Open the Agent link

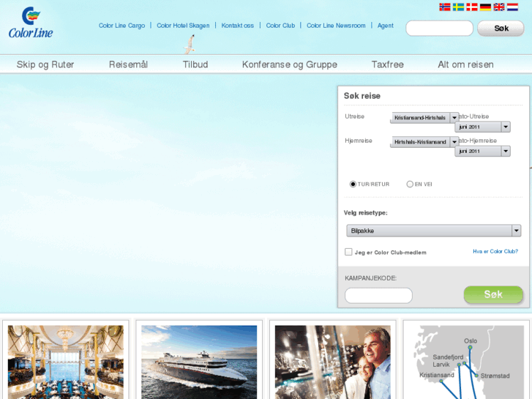[386, 26]
